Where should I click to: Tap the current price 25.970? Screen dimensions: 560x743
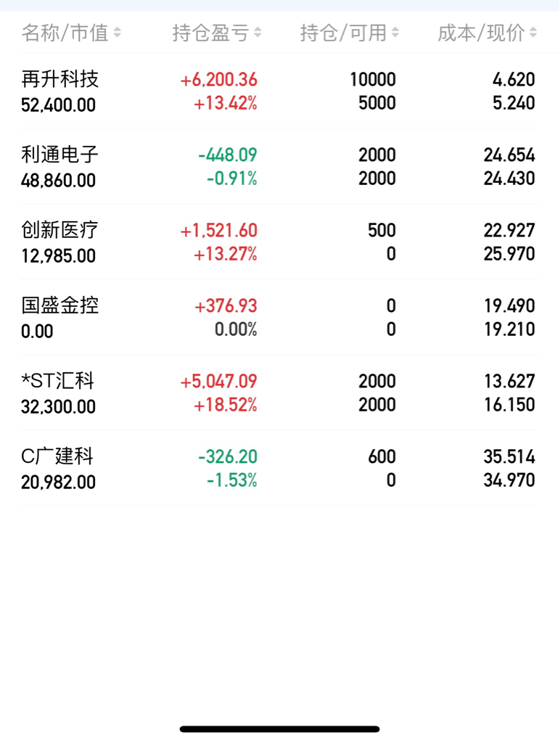(x=509, y=254)
